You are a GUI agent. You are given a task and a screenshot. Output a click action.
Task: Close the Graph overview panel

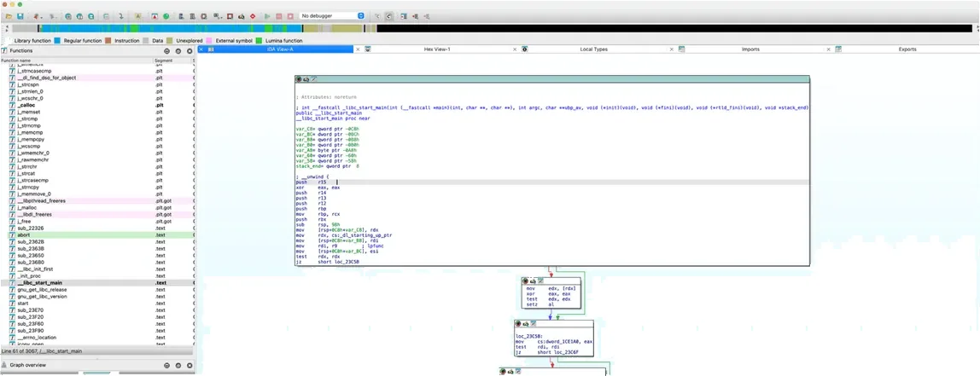190,365
